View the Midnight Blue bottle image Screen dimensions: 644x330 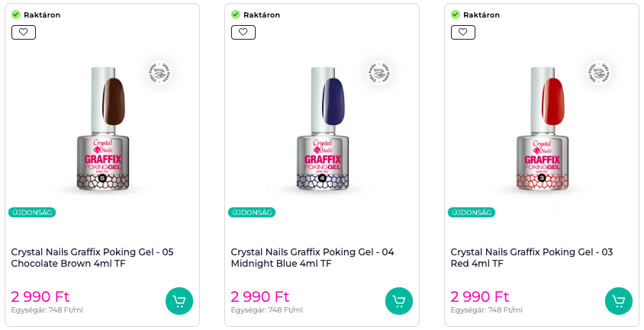click(x=322, y=128)
